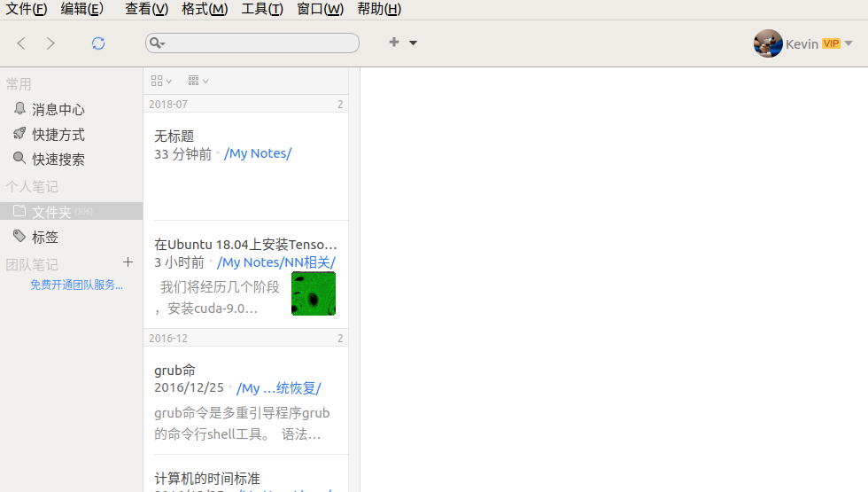Image resolution: width=868 pixels, height=492 pixels.
Task: Go forward with the right arrow
Action: click(50, 43)
